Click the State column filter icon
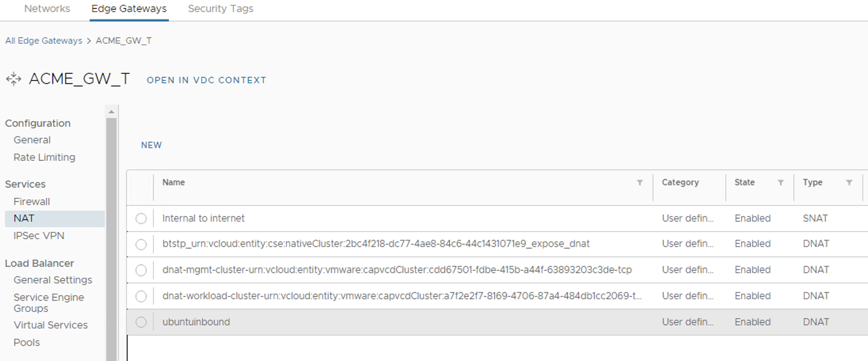The width and height of the screenshot is (868, 361). tap(780, 182)
